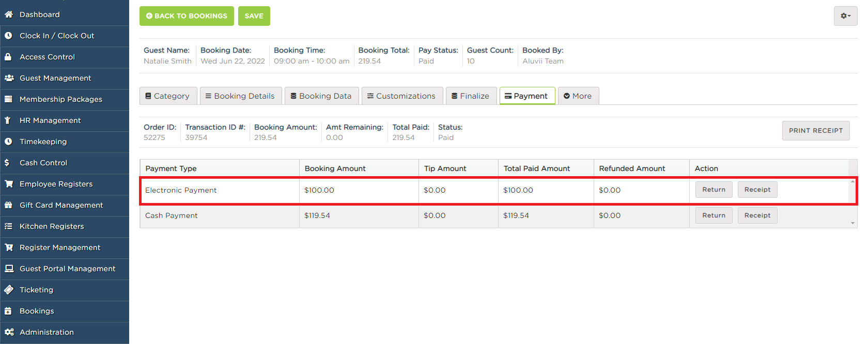Click the Membership Packages card icon
868x344 pixels.
8,99
